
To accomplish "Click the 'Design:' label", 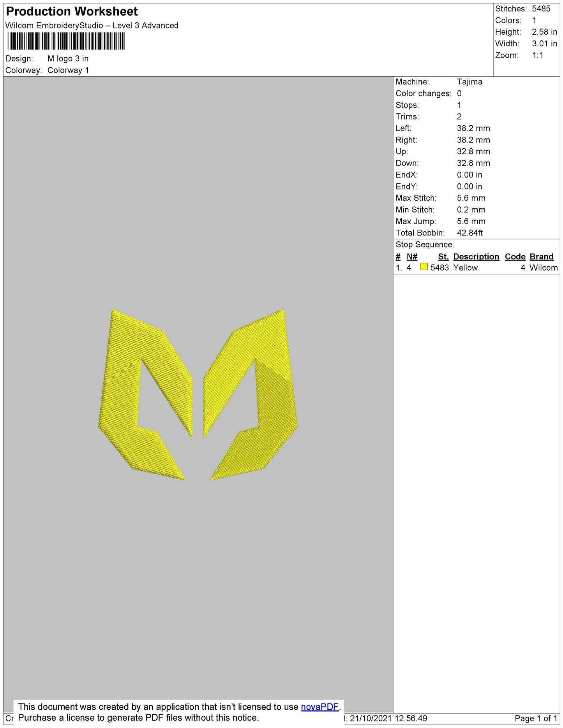I will (19, 58).
